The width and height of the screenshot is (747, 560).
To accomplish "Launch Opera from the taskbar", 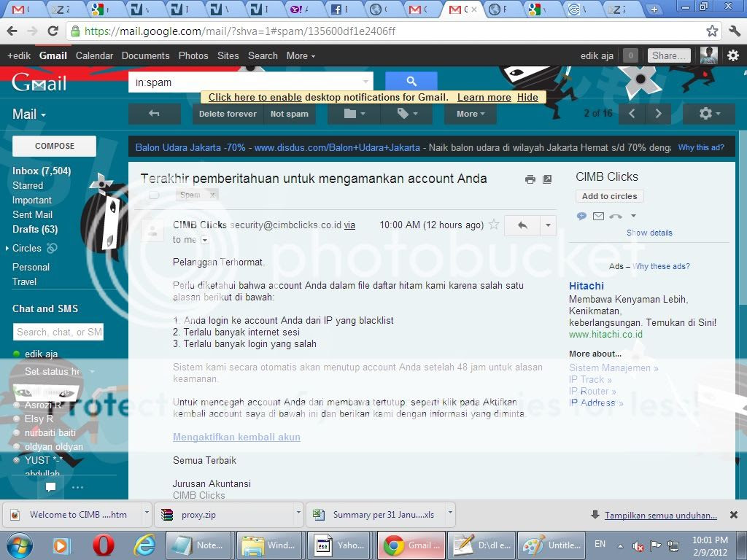I will coord(103,545).
